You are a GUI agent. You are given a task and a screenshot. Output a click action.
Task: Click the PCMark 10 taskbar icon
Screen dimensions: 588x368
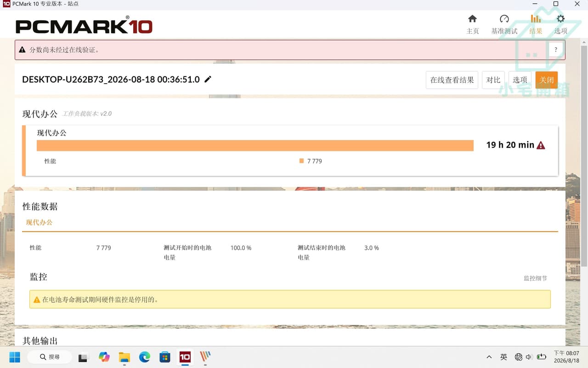coord(185,357)
